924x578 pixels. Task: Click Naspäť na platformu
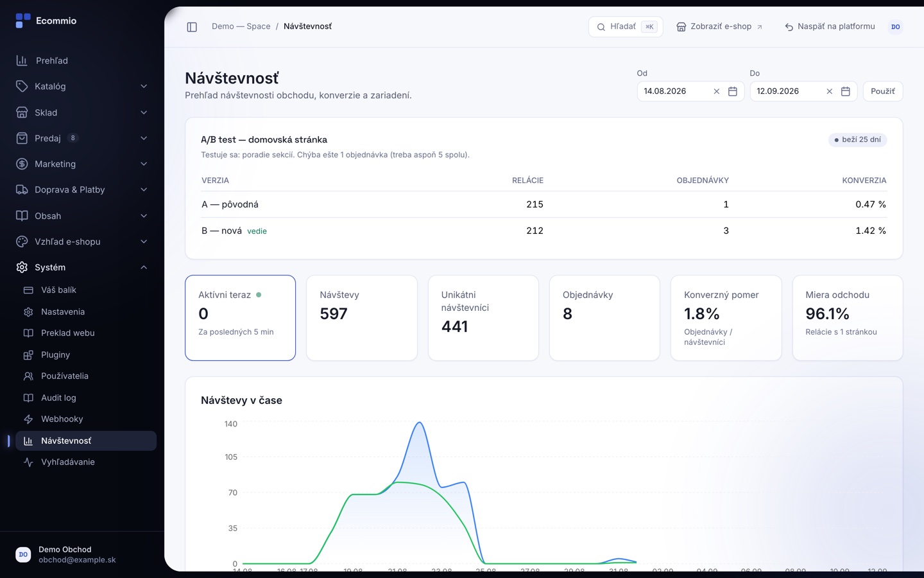830,27
